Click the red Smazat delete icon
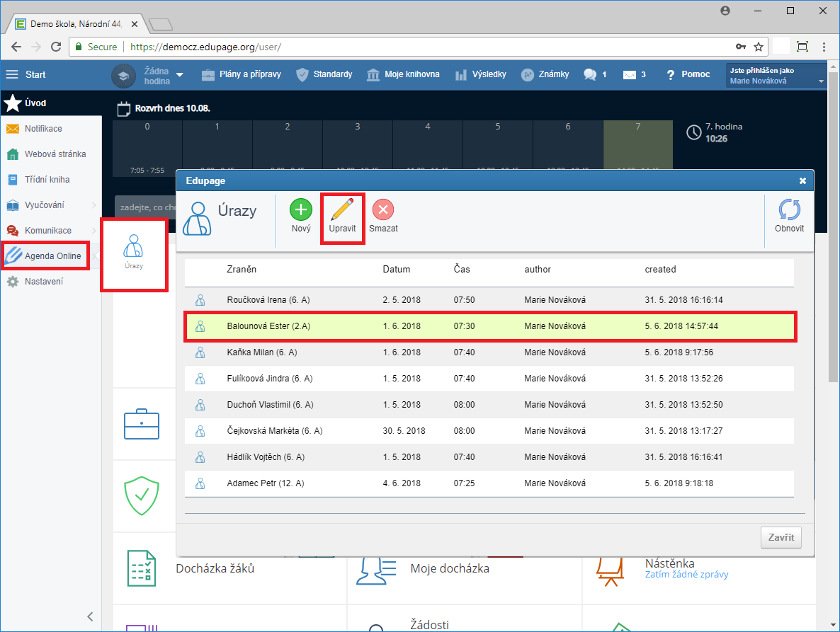Image resolution: width=840 pixels, height=632 pixels. [383, 209]
